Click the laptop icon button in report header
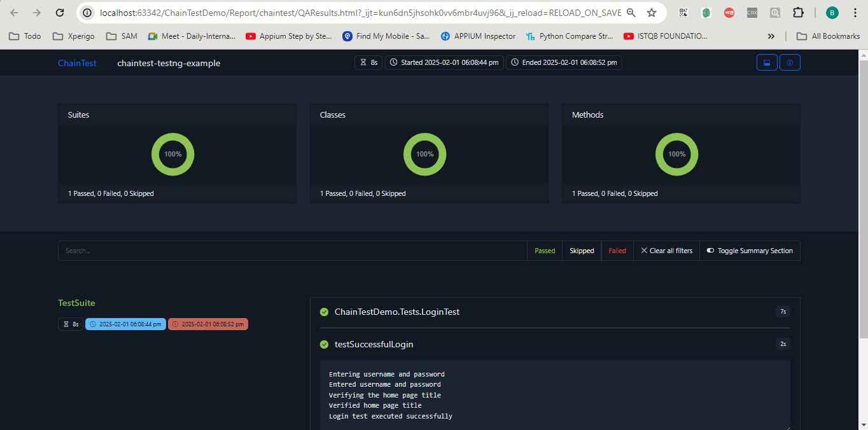This screenshot has height=430, width=868. (767, 62)
